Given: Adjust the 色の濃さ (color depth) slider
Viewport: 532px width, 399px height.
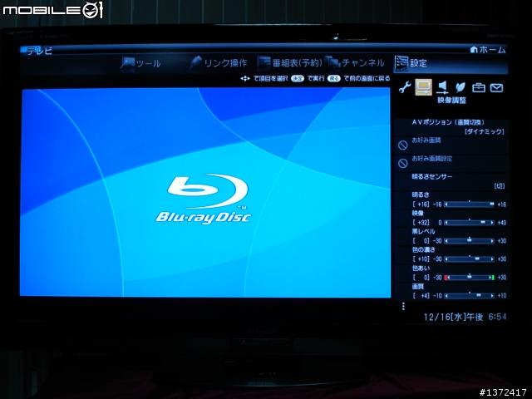Looking at the screenshot, I should pyautogui.click(x=469, y=259).
